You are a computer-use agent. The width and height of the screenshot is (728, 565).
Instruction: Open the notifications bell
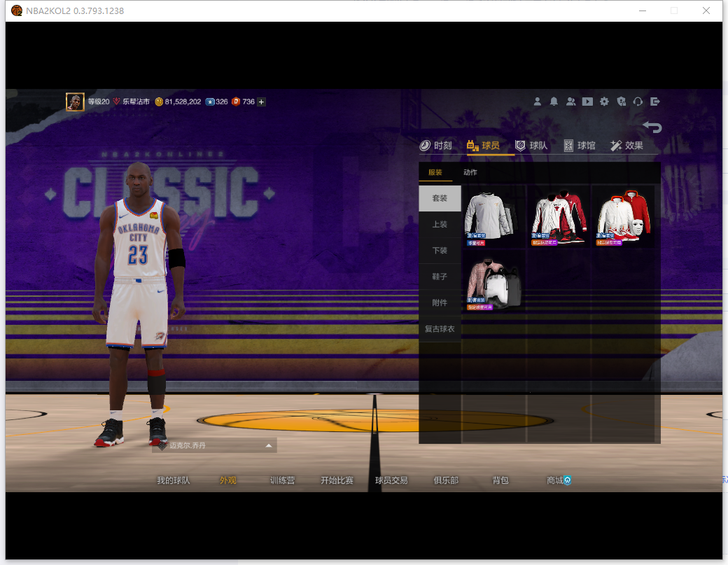(x=554, y=102)
